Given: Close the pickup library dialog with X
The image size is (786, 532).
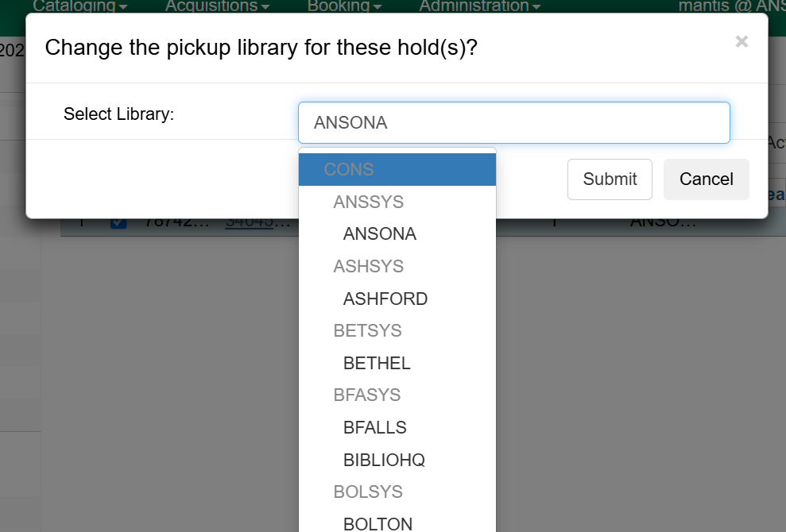Looking at the screenshot, I should pos(741,42).
